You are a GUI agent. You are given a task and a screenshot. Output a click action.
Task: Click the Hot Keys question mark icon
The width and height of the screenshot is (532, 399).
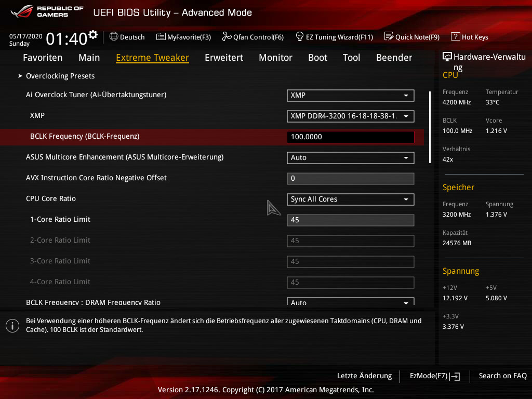coord(455,36)
